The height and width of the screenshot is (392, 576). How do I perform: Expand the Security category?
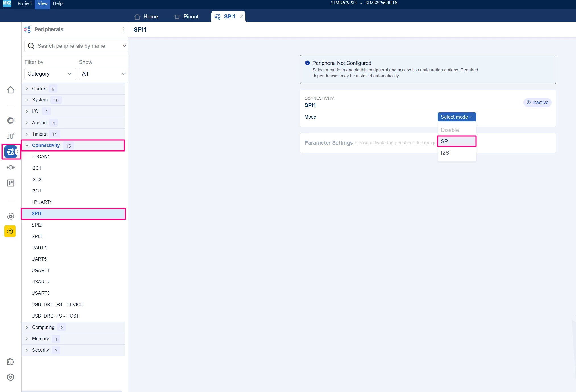pyautogui.click(x=73, y=350)
